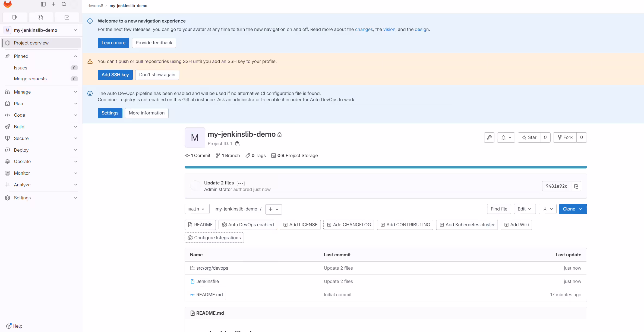The width and height of the screenshot is (644, 332).
Task: View 1 Branch link
Action: pos(228,155)
